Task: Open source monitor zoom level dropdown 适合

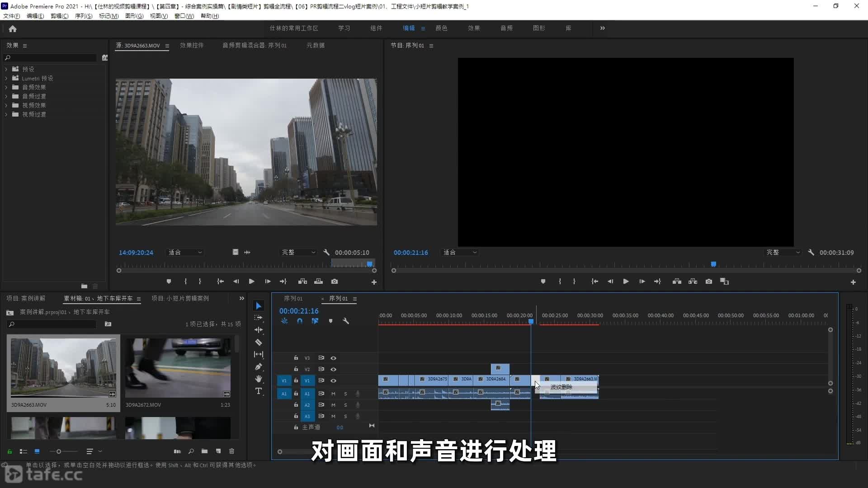Action: [185, 252]
